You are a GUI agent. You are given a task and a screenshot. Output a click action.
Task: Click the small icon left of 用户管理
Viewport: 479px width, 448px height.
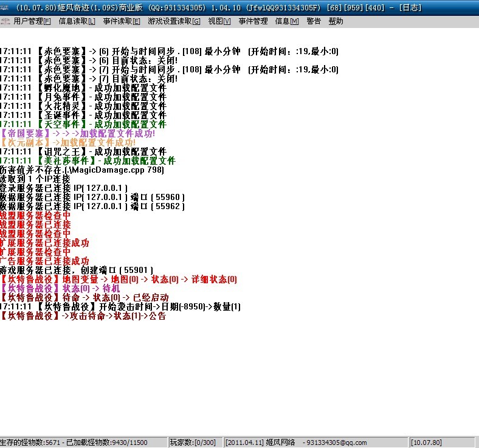click(x=5, y=21)
